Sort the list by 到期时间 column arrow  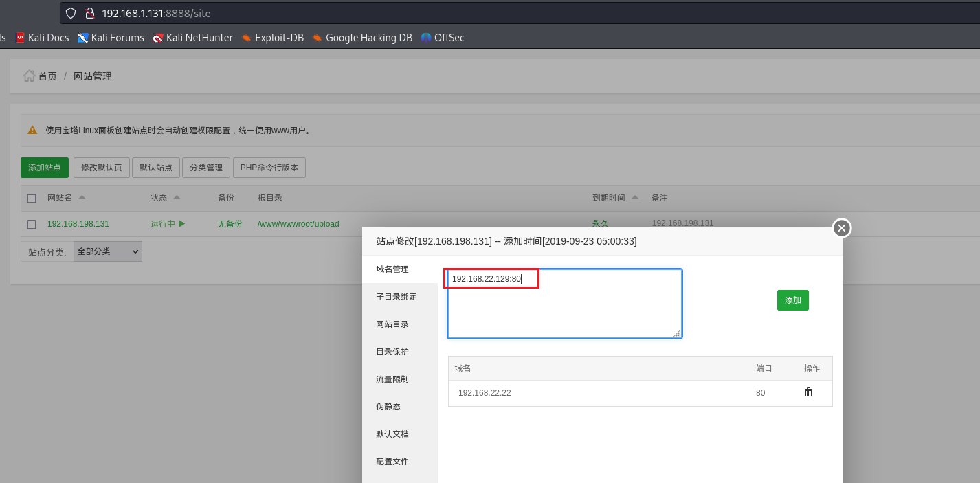point(635,198)
